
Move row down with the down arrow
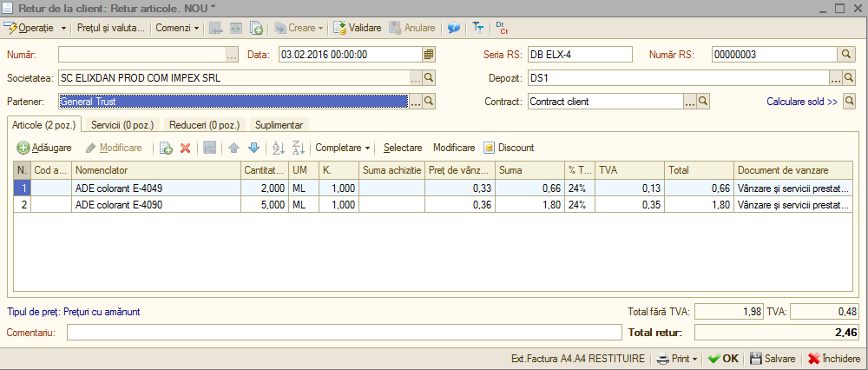(253, 148)
